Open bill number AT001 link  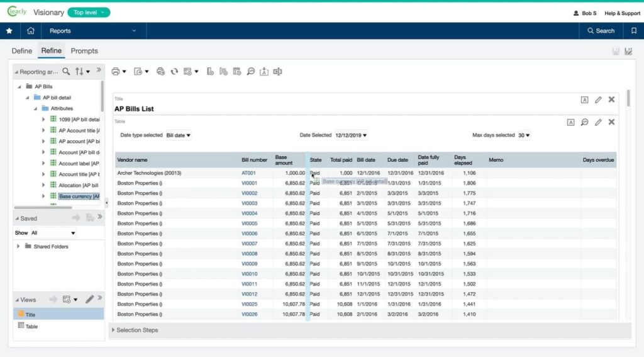248,173
